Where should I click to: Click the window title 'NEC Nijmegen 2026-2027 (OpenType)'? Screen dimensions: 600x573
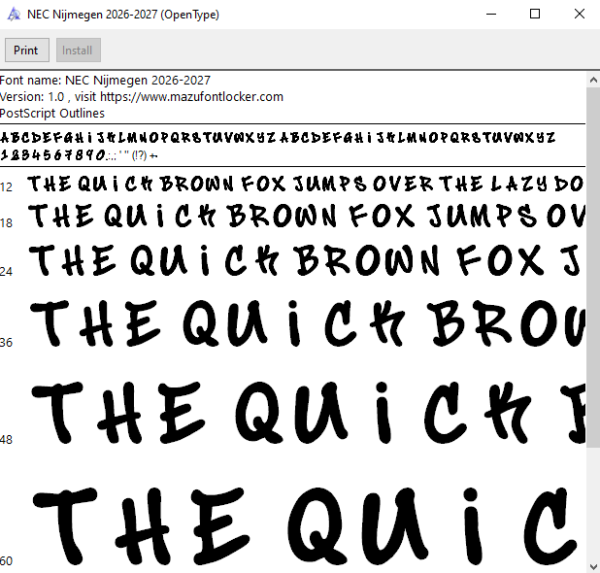123,15
